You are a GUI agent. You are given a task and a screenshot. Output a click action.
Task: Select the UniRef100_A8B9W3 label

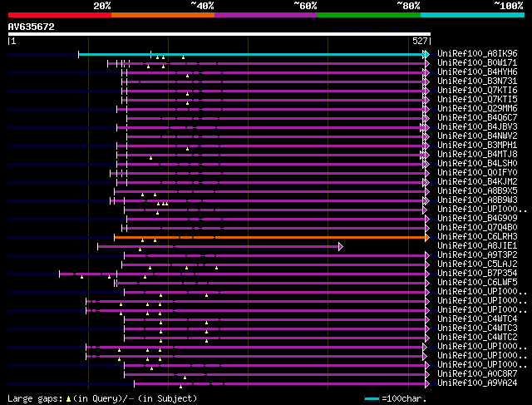[477, 200]
